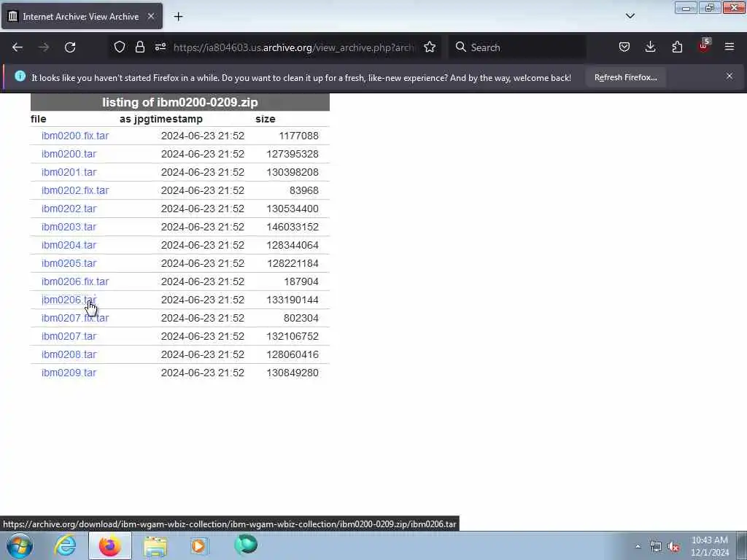This screenshot has height=560, width=747.
Task: Open ibm0200.tar link
Action: pos(69,154)
